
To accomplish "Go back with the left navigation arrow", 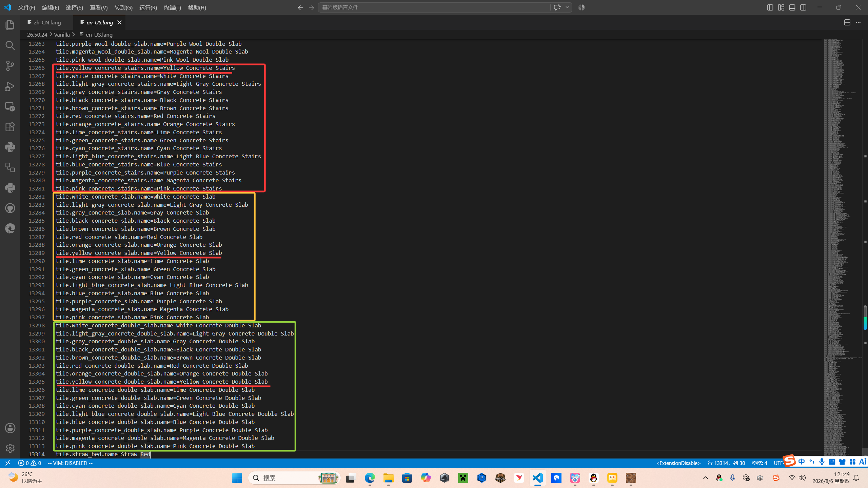I will (x=300, y=7).
